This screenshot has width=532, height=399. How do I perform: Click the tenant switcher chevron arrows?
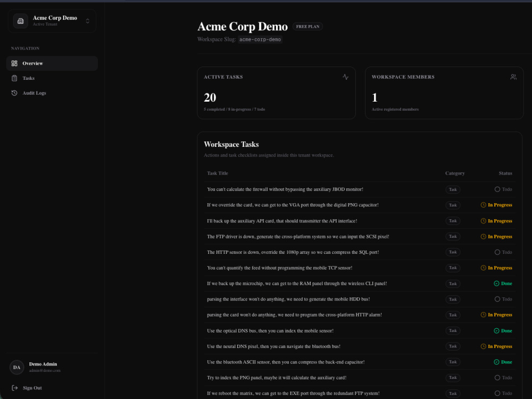[88, 21]
